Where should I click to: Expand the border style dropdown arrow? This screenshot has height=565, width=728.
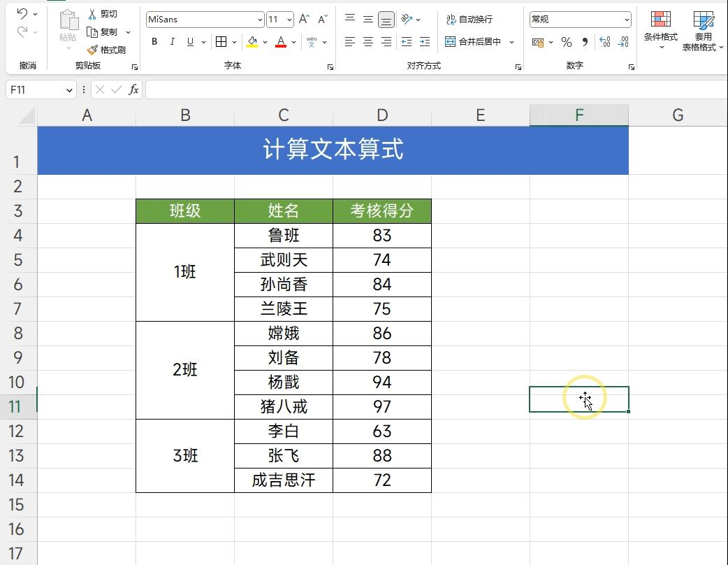233,42
